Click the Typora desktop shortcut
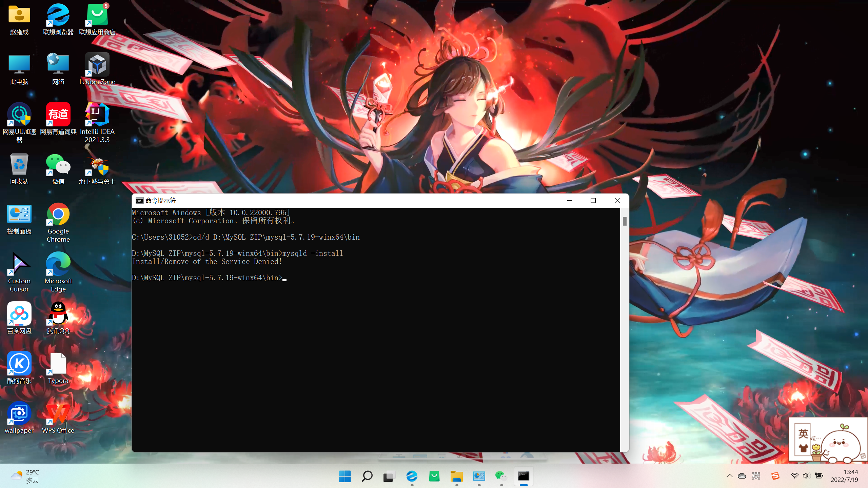 pyautogui.click(x=58, y=364)
